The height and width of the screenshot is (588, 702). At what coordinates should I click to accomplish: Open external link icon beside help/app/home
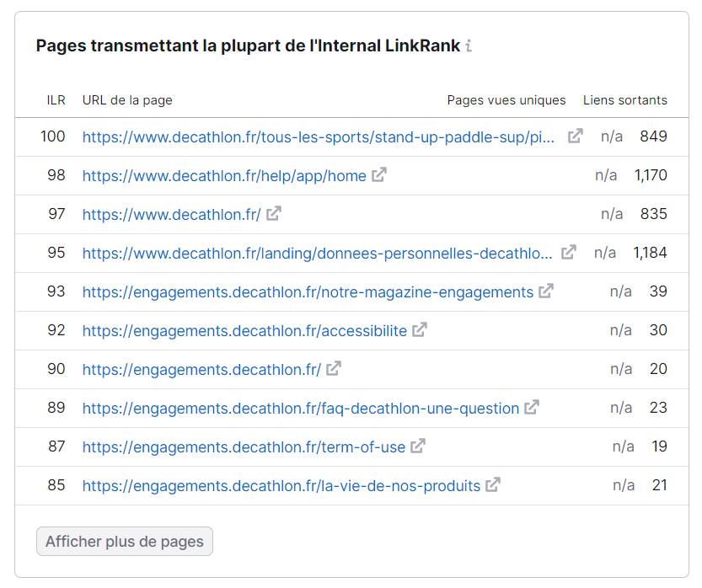pos(381,175)
